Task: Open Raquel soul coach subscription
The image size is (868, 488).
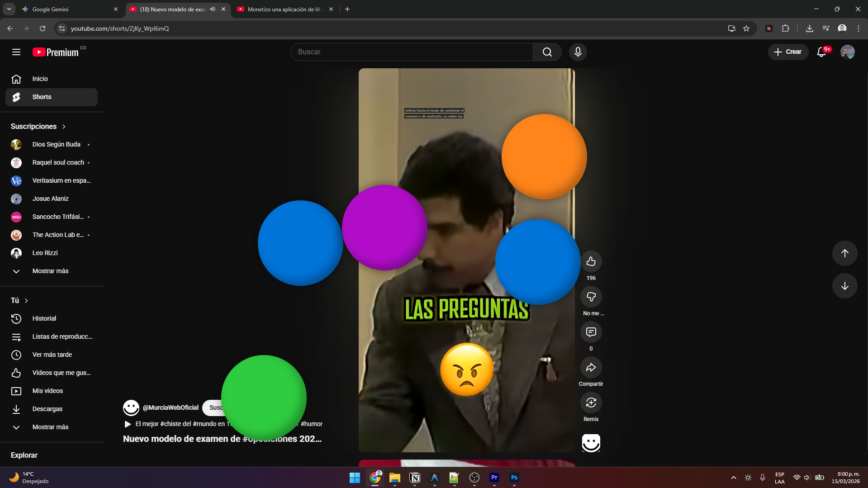Action: click(52, 162)
